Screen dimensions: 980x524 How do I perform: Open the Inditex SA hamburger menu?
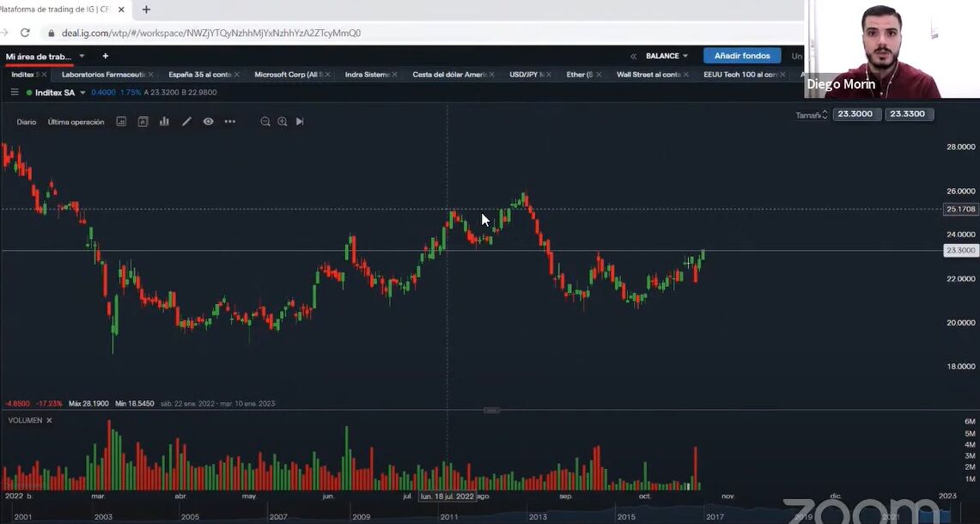click(x=15, y=92)
